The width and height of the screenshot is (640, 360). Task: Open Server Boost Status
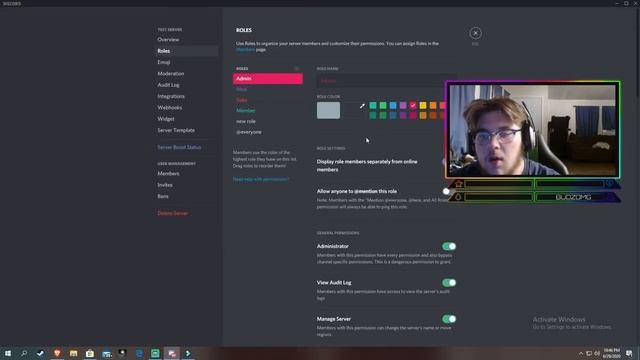pos(186,147)
